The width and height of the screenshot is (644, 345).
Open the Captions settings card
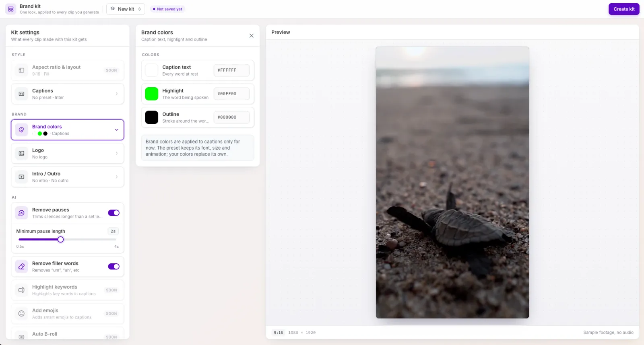[x=68, y=94]
